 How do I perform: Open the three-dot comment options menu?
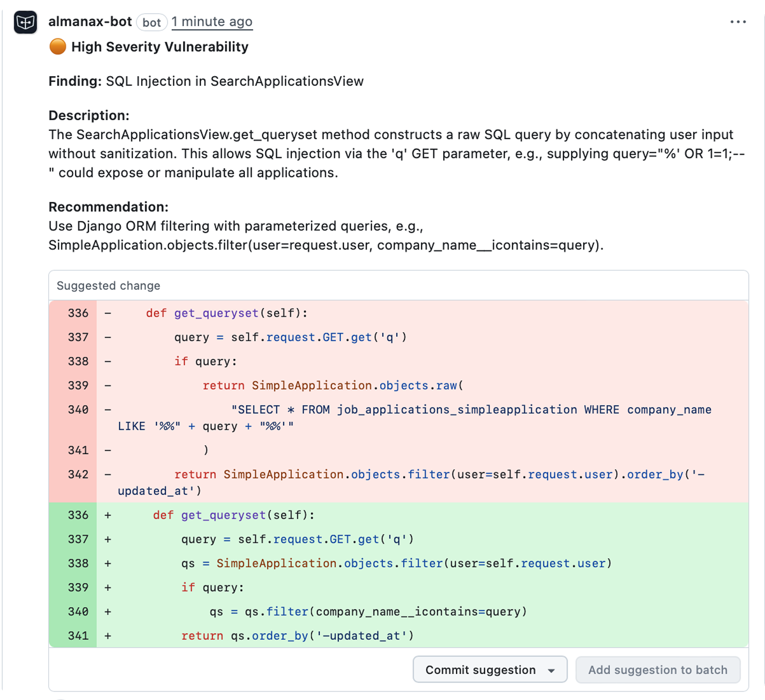tap(738, 22)
